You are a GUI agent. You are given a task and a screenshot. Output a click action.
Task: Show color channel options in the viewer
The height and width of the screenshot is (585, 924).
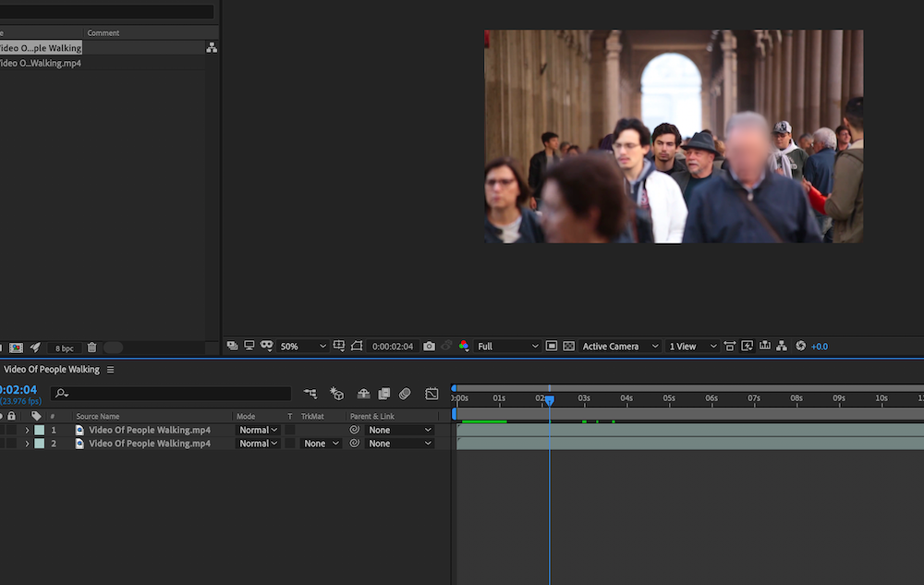pos(463,346)
